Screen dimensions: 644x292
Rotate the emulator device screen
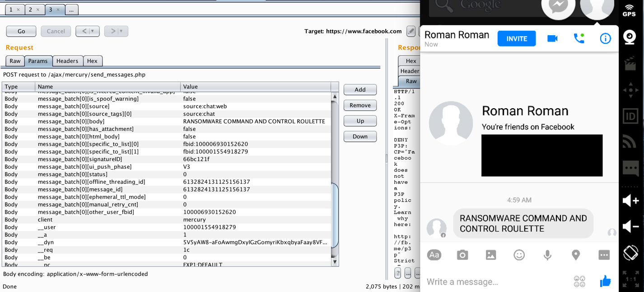[630, 252]
